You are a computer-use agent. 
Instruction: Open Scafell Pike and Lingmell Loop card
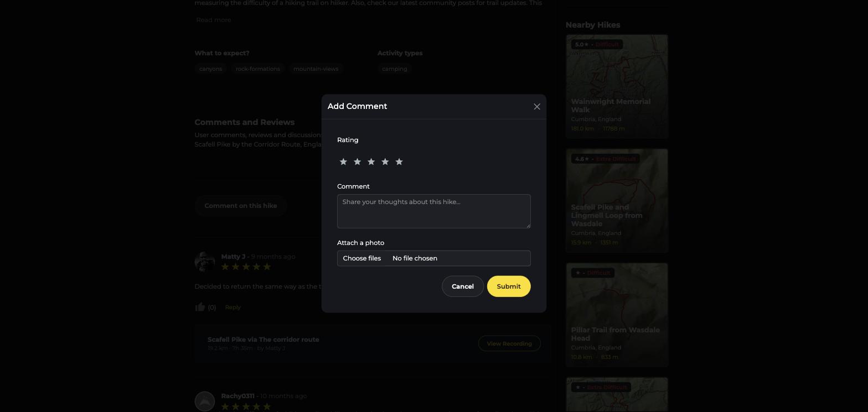(x=617, y=201)
